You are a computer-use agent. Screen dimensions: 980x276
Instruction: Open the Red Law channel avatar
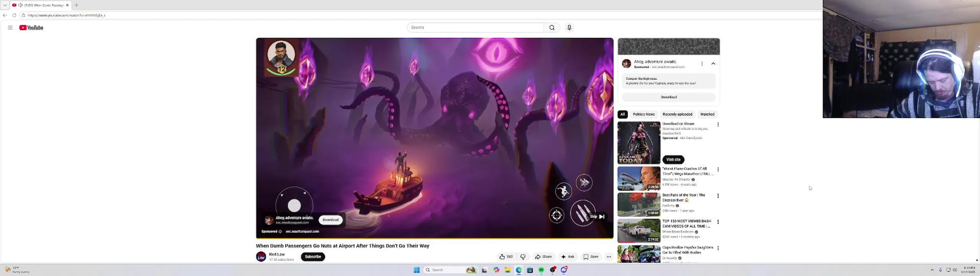261,257
